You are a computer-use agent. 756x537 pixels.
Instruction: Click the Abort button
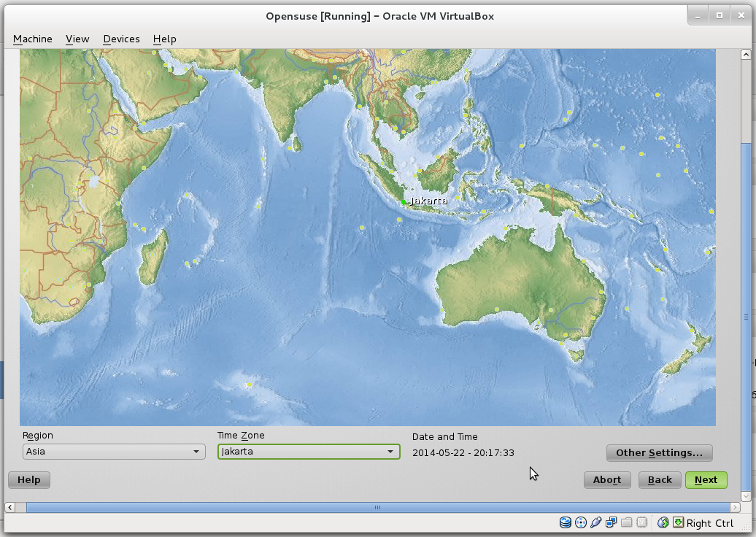click(606, 479)
